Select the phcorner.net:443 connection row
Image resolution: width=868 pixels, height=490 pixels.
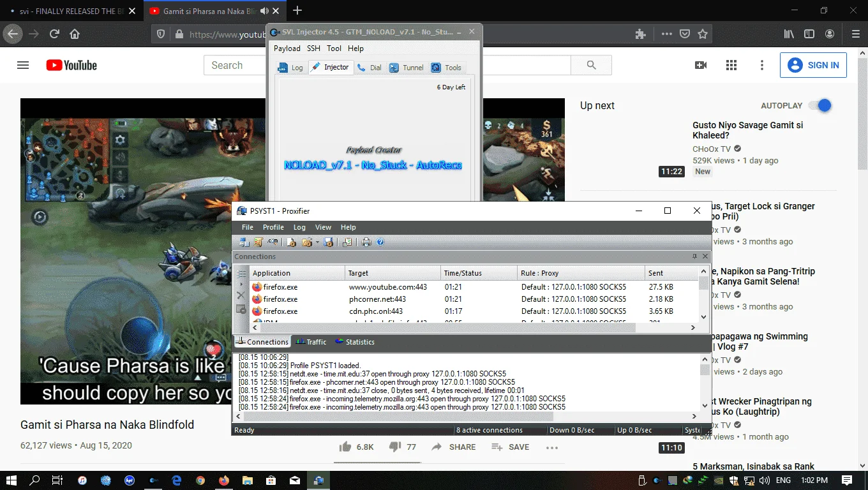[x=474, y=299]
